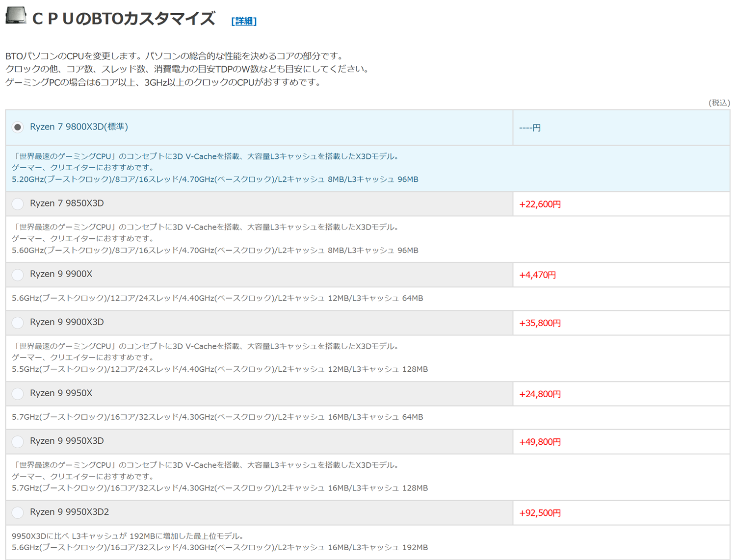Pick the Ryzen 9 9900X3D radio option
This screenshot has width=736, height=560.
18,323
